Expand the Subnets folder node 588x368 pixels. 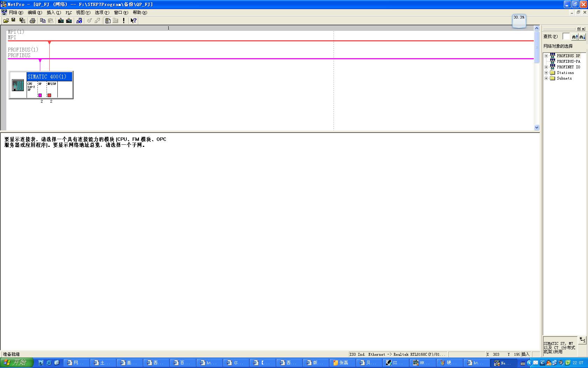coord(546,78)
